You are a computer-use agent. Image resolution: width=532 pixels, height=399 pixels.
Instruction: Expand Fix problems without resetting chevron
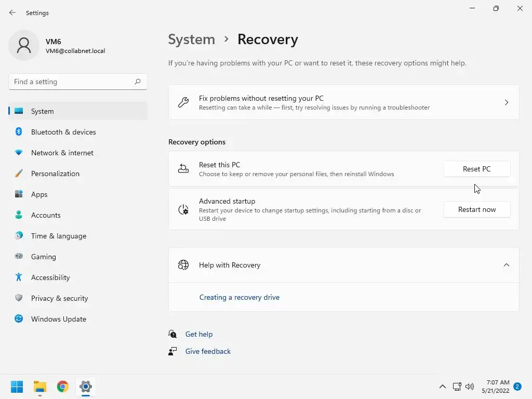click(x=506, y=102)
